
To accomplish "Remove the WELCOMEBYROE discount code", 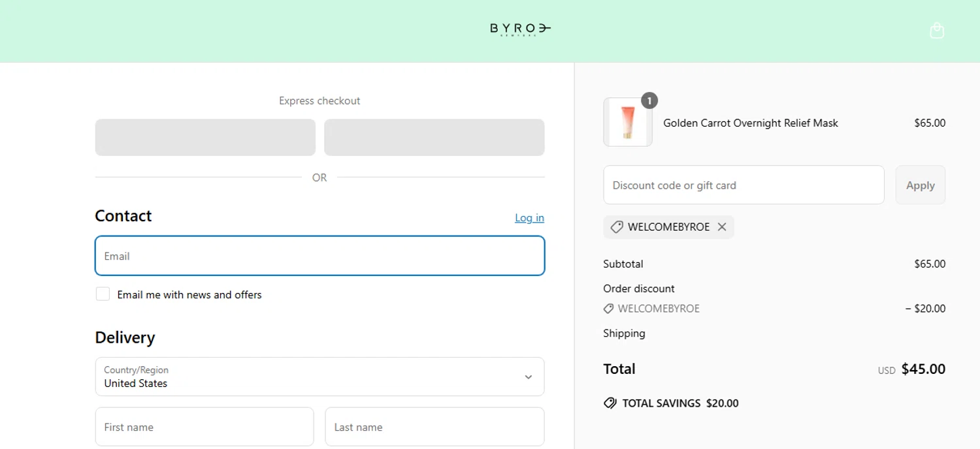I will [722, 227].
